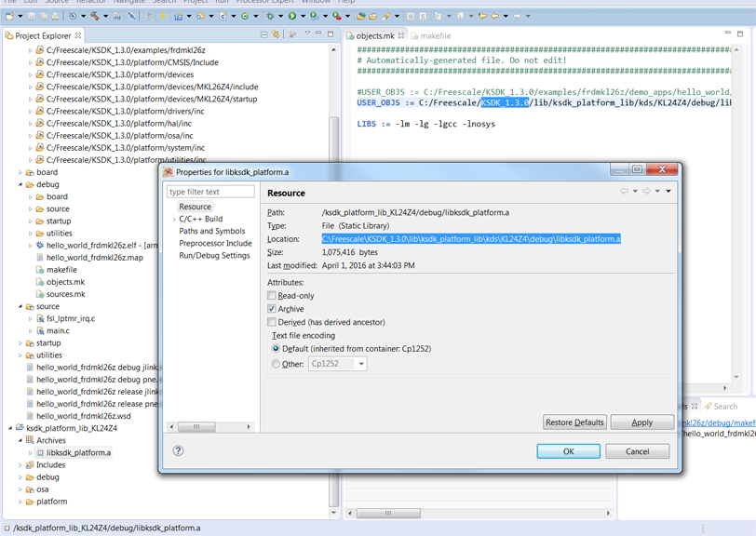Collapse the debug folder in hello_world project
This screenshot has height=536, width=756.
20,184
